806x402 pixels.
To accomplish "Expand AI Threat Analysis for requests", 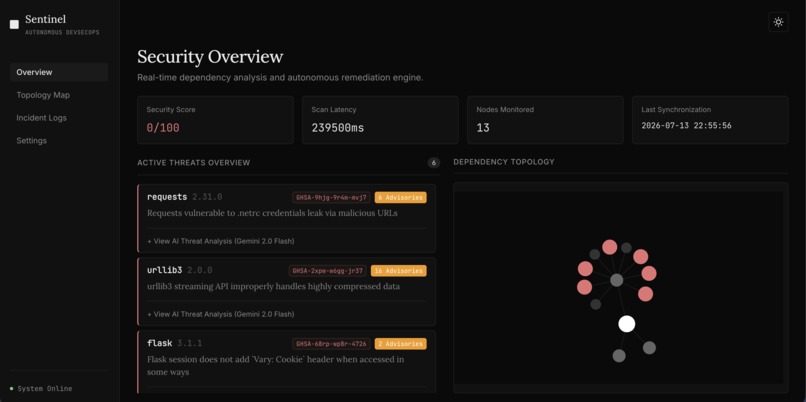I will (x=221, y=241).
